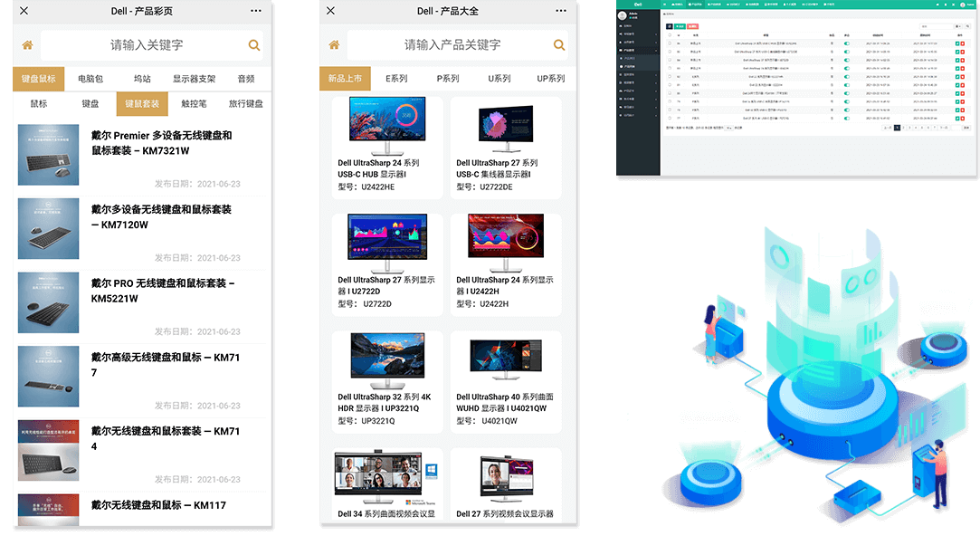980x536 pixels.
Task: Open the U2722D monitor product image
Action: coord(387,244)
